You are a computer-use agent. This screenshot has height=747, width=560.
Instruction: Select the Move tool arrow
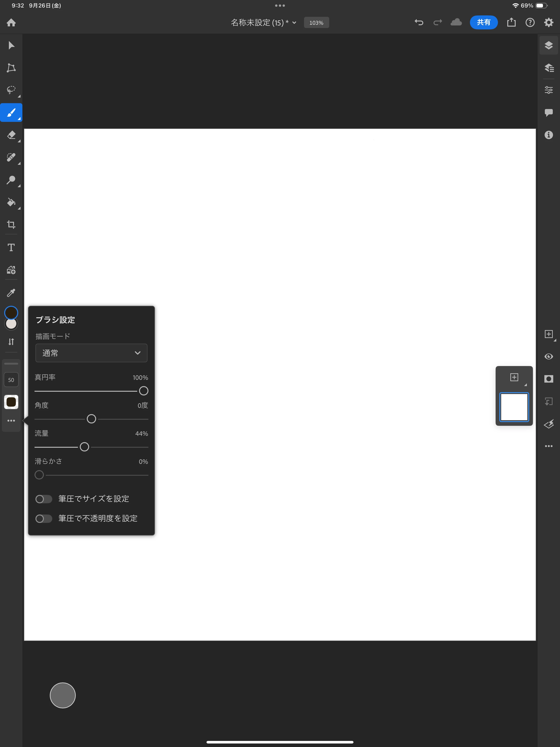(11, 45)
